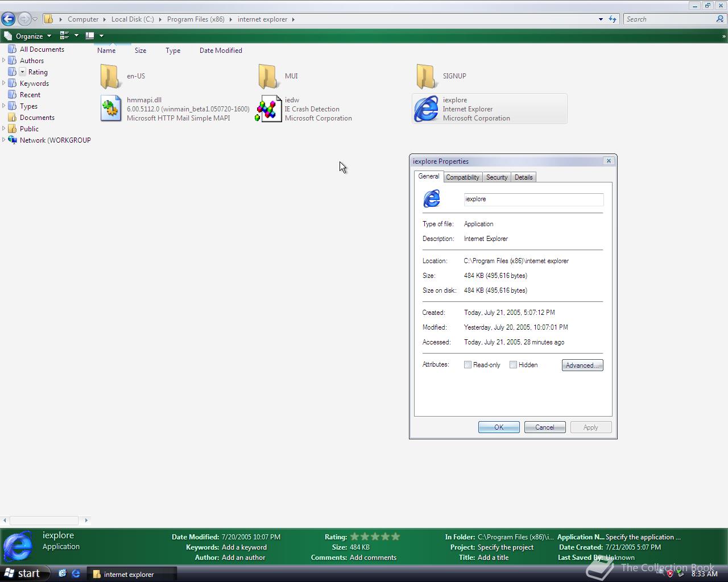The width and height of the screenshot is (728, 582).
Task: Select the Computer breadcrumb
Action: 83,19
